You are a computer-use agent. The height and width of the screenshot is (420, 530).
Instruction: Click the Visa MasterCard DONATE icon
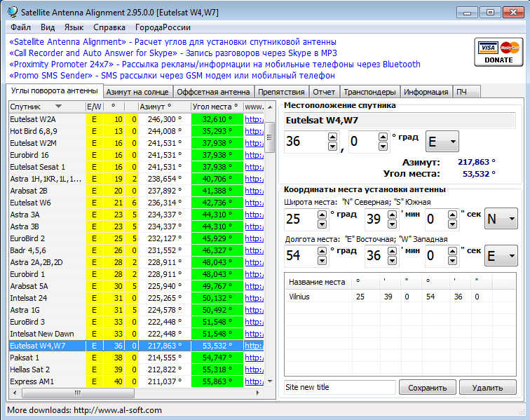point(498,52)
